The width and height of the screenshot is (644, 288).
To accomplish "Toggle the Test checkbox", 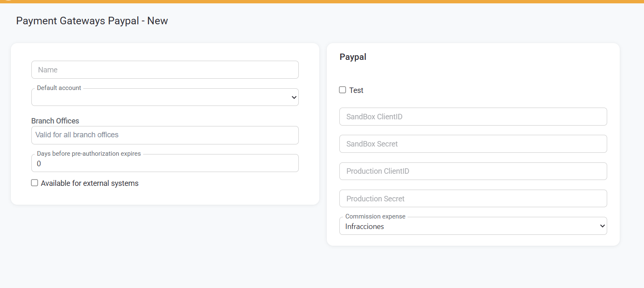I will [x=343, y=90].
